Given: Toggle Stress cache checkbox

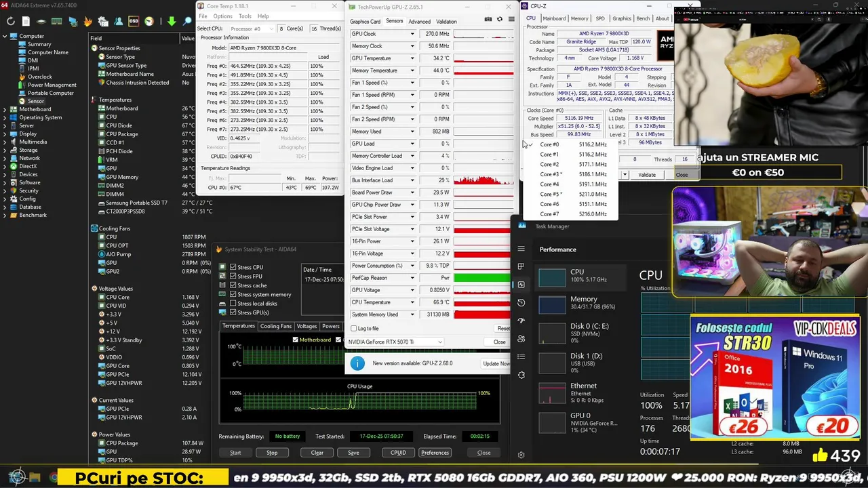Looking at the screenshot, I should 233,285.
